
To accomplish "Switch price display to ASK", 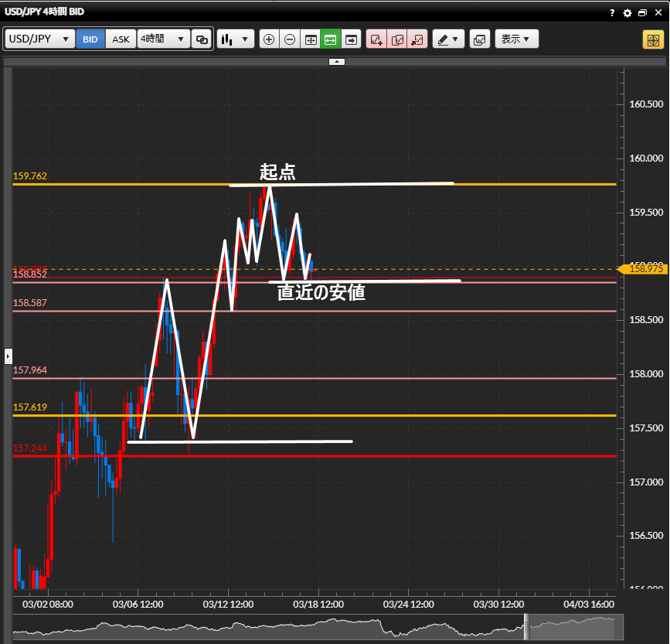I will coord(121,39).
